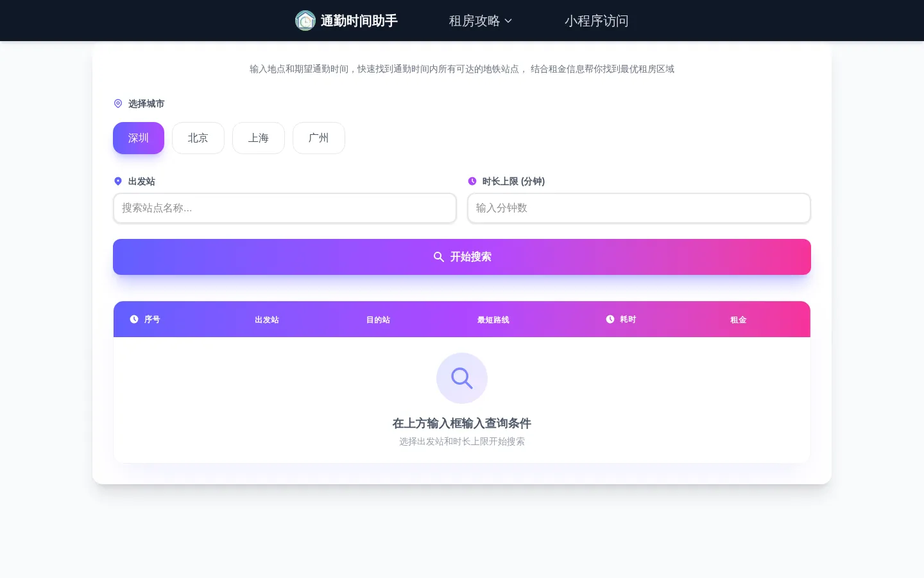This screenshot has width=924, height=578.
Task: Click the 出发站 field label
Action: (142, 181)
